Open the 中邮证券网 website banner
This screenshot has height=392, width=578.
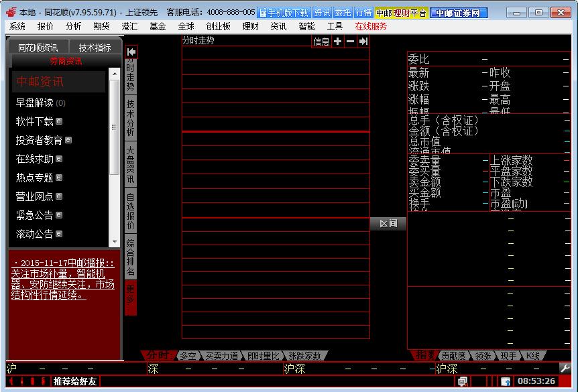[459, 13]
